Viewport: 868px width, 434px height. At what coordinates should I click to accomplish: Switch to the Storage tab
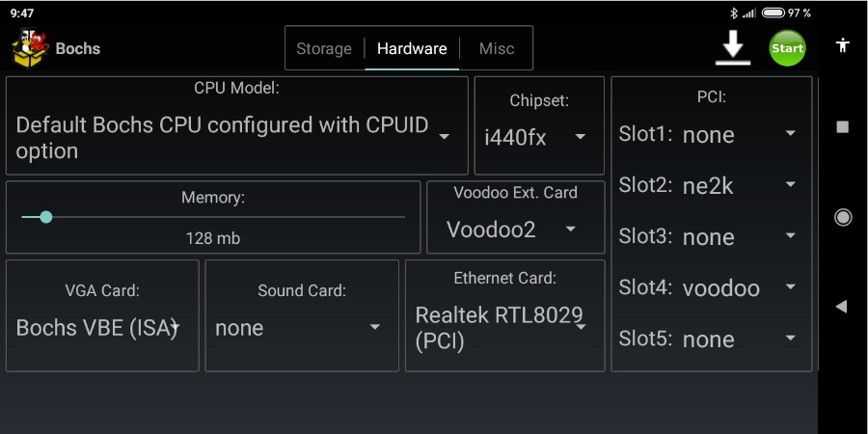(x=324, y=49)
